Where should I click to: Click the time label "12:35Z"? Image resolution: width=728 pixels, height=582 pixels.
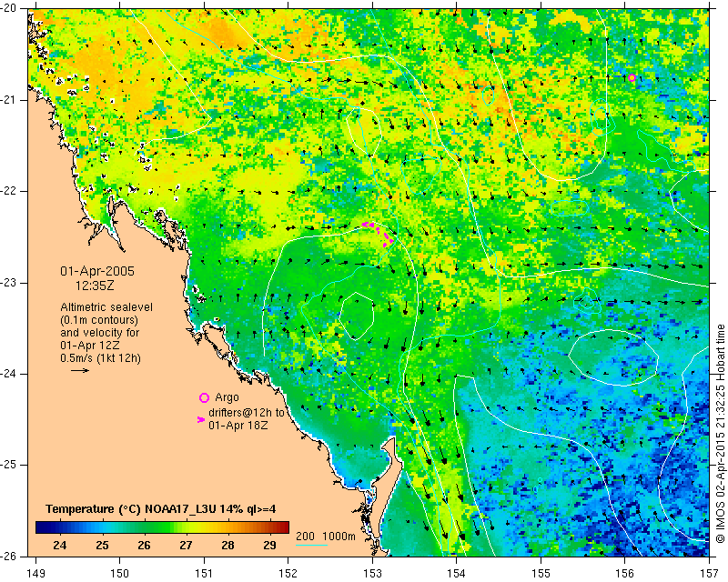click(95, 286)
